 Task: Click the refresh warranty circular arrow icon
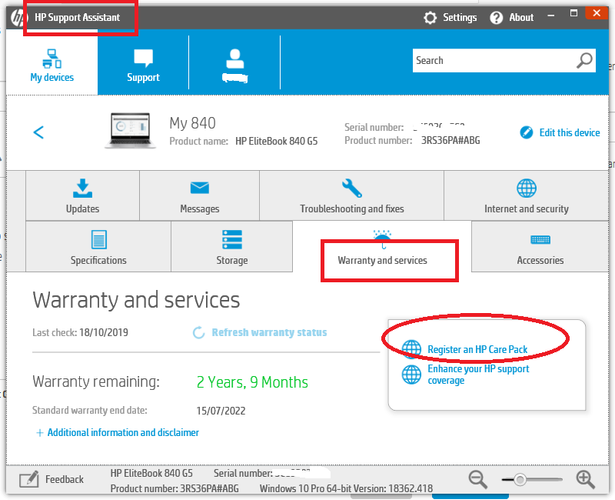(x=199, y=333)
